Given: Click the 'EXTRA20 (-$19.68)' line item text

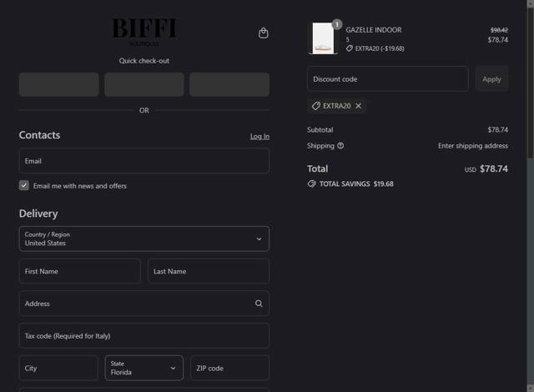Looking at the screenshot, I should 380,48.
